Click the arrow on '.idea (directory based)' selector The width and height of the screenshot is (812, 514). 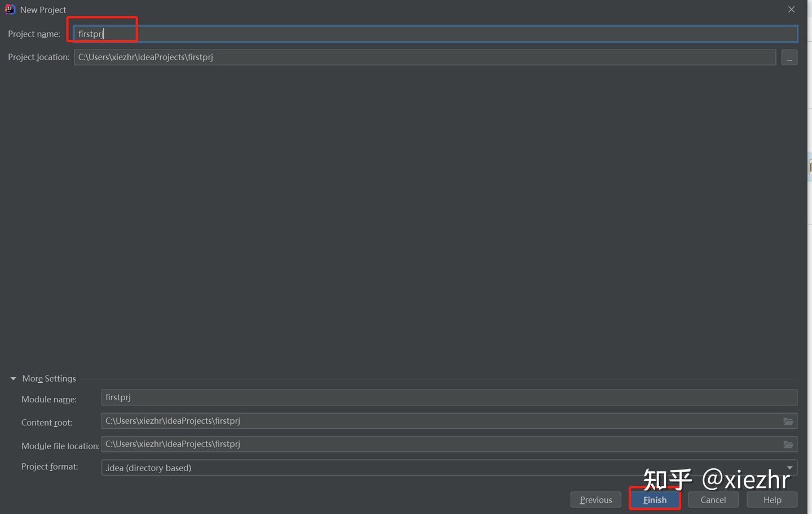point(789,467)
